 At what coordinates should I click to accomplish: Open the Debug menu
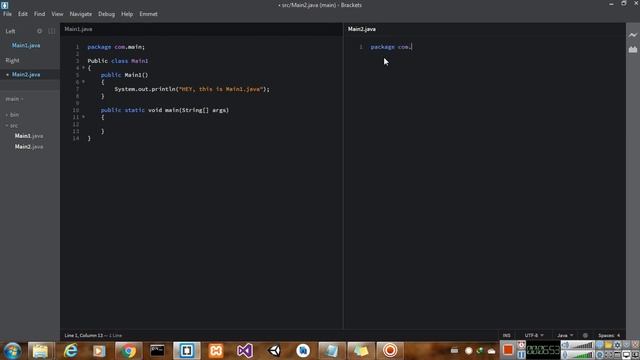[x=107, y=14]
